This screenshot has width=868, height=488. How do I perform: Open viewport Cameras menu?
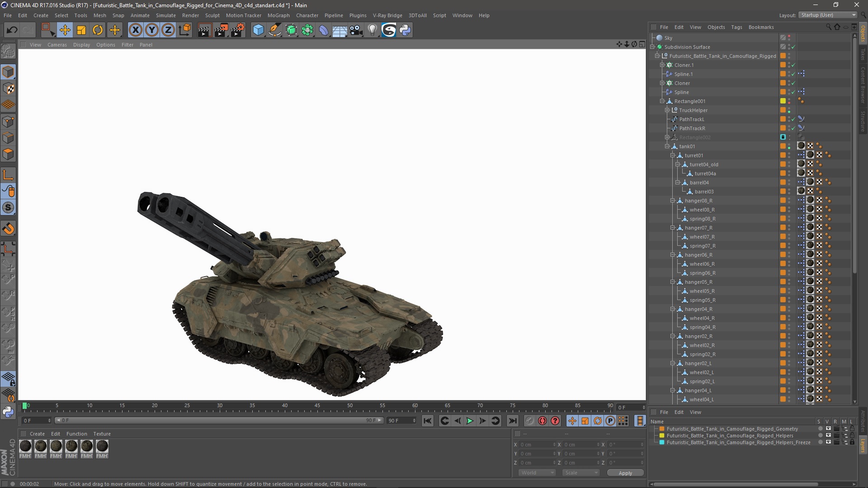57,45
